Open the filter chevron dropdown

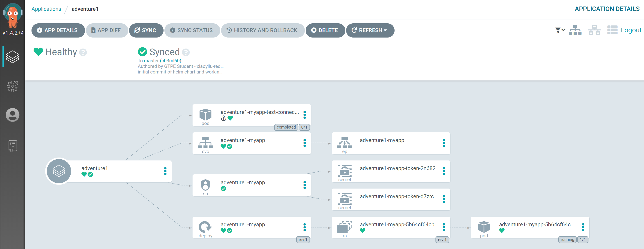[563, 30]
